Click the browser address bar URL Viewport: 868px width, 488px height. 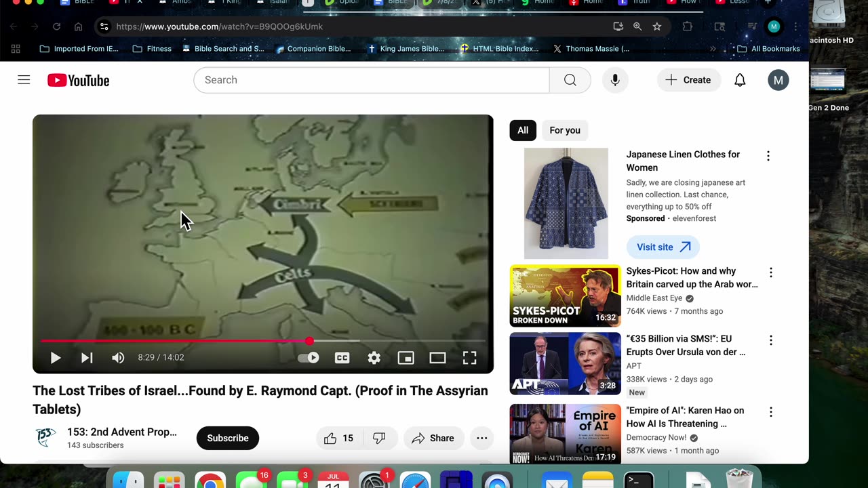pos(219,26)
